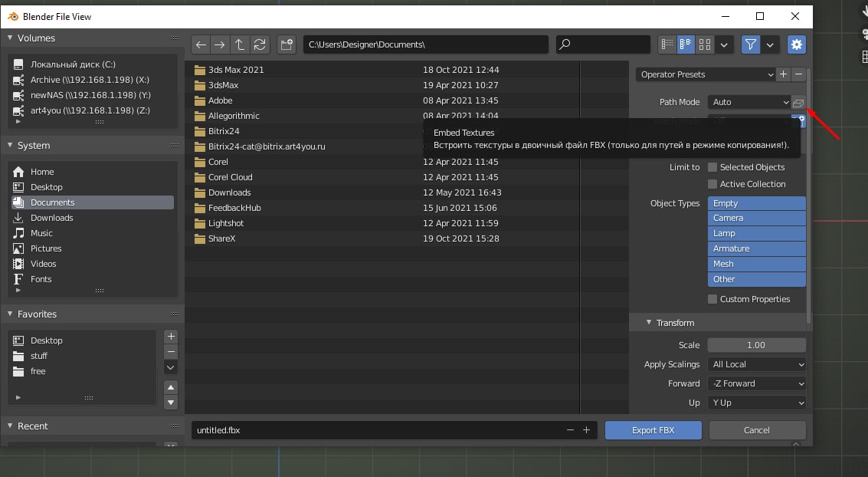Switch to horizontal list display mode

686,45
